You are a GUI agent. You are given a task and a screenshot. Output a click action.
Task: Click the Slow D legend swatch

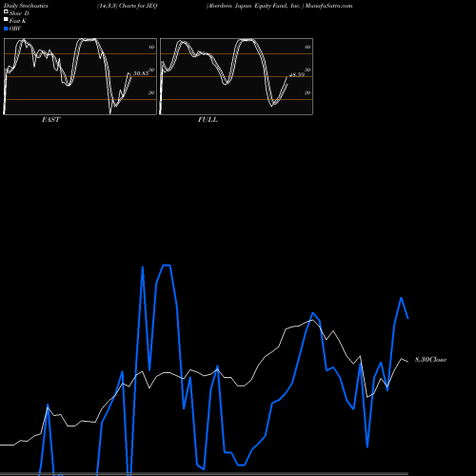point(6,11)
